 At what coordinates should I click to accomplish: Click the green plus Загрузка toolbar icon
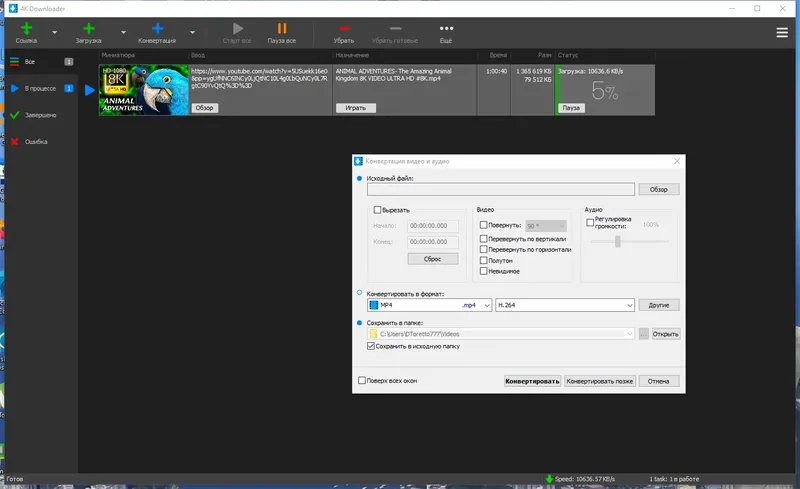(x=89, y=29)
